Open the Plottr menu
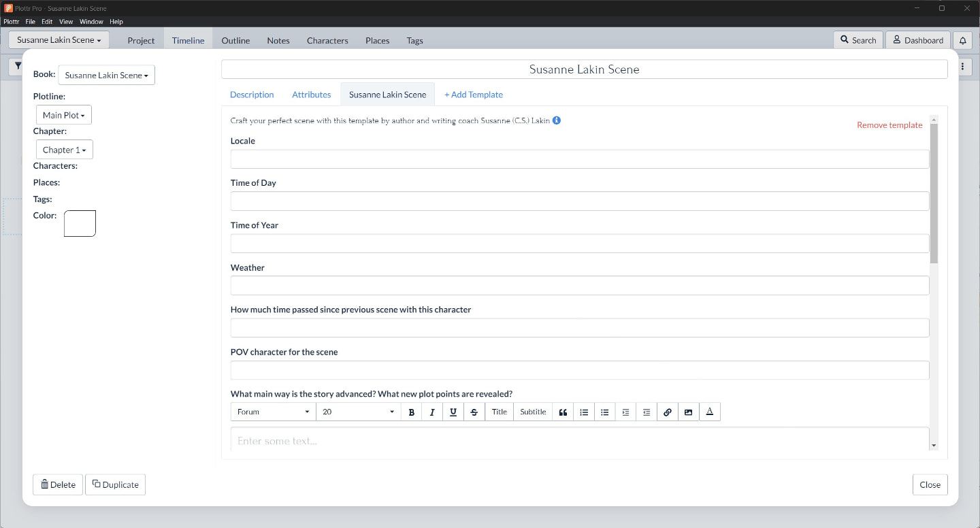 11,22
